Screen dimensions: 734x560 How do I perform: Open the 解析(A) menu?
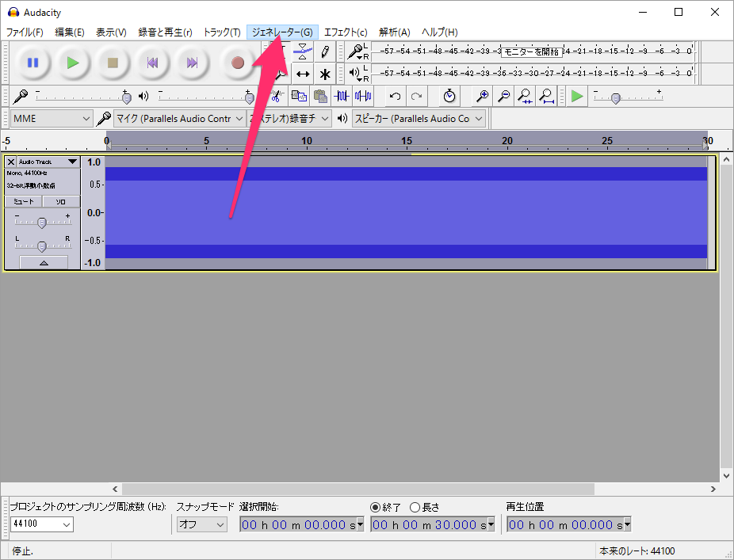click(394, 32)
